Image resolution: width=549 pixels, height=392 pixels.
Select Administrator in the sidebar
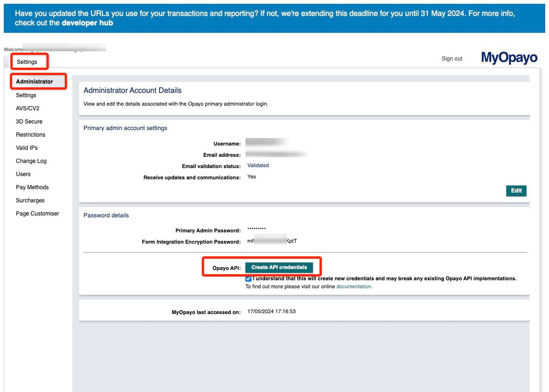point(34,82)
